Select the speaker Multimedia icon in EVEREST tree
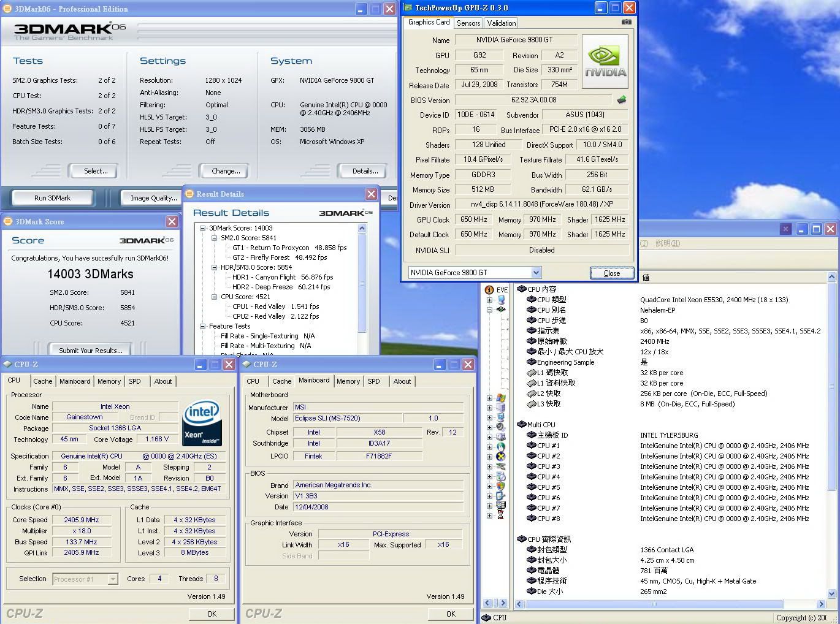The height and width of the screenshot is (624, 840). pyautogui.click(x=501, y=427)
